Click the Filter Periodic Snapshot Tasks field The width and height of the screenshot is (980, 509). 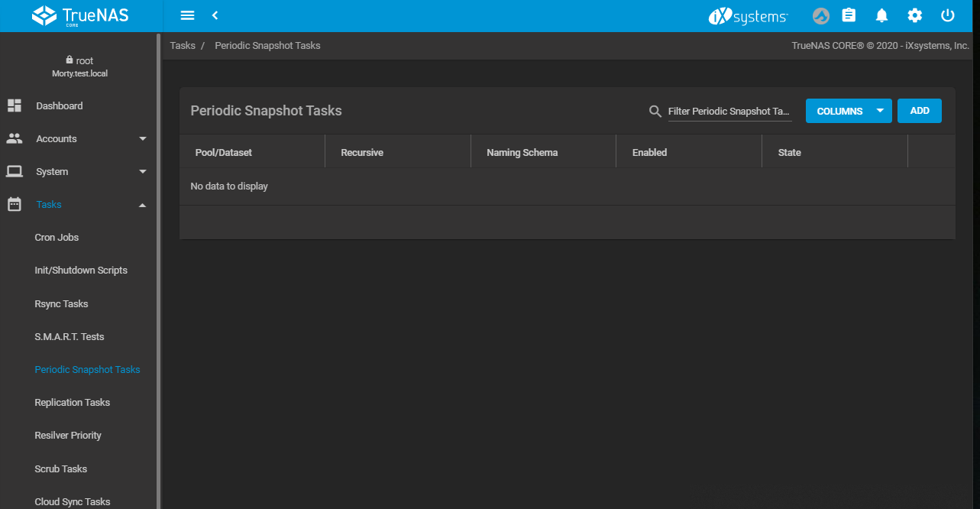729,112
